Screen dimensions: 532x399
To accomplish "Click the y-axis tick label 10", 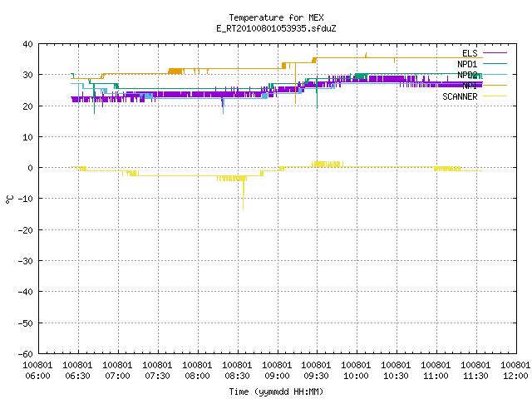I will coord(27,136).
